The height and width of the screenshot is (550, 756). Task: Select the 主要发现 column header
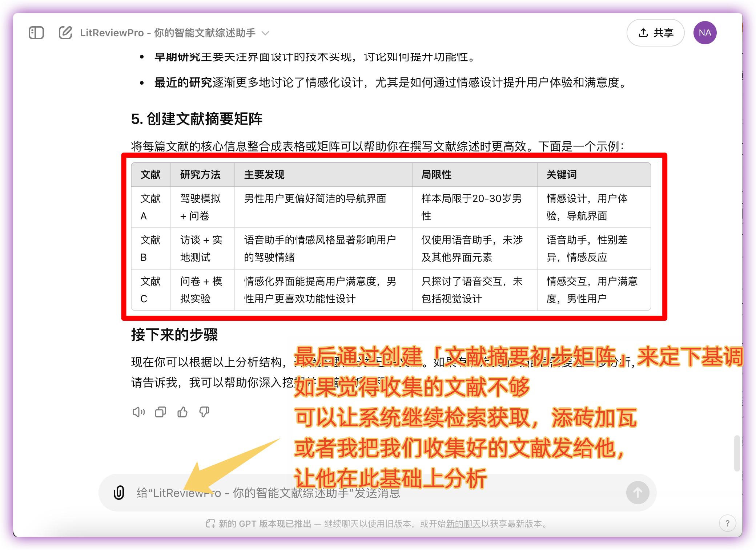pyautogui.click(x=323, y=175)
